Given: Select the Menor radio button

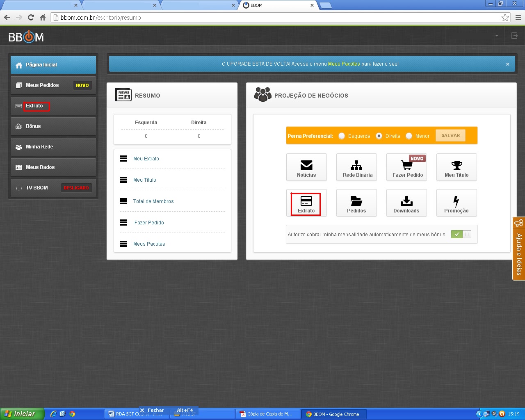Looking at the screenshot, I should point(409,136).
